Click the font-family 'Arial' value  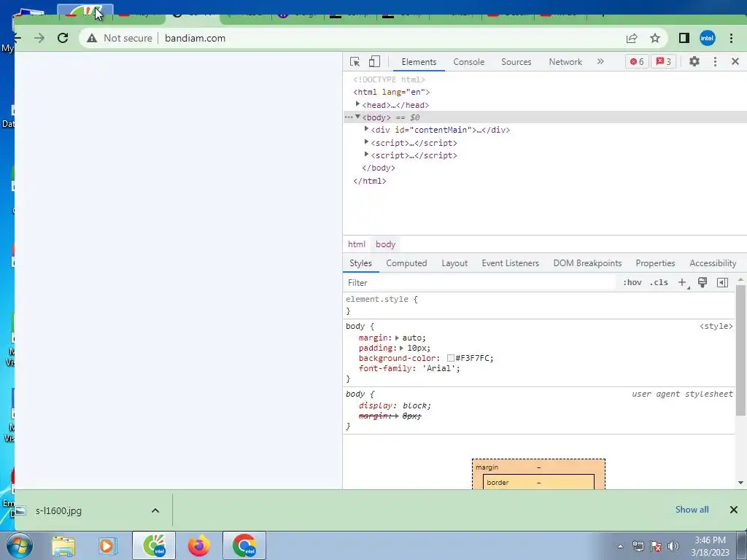click(x=441, y=368)
